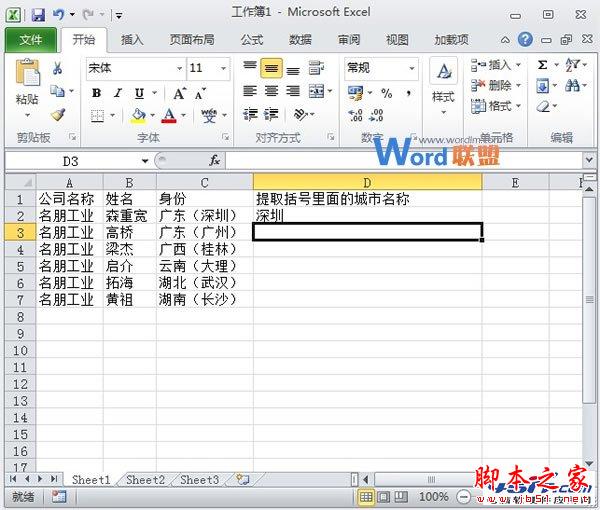This screenshot has height=510, width=600.
Task: Click the Wrap Text icon
Action: pyautogui.click(x=316, y=68)
